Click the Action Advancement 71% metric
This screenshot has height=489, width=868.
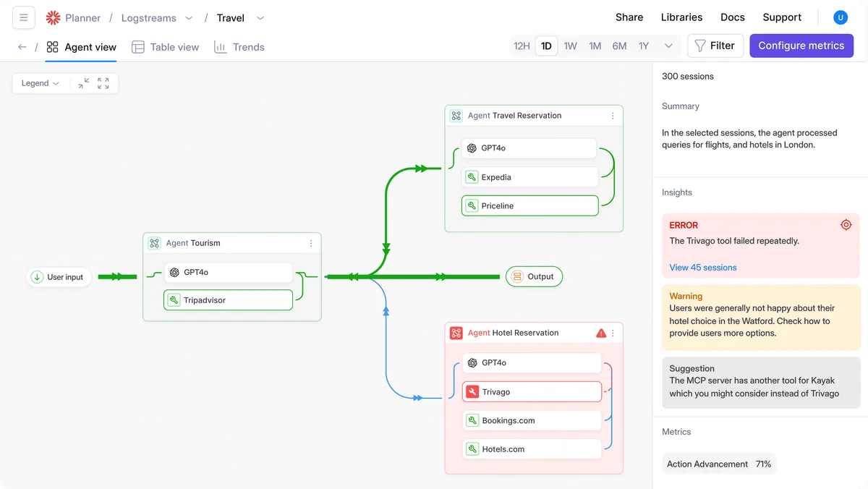pos(718,464)
